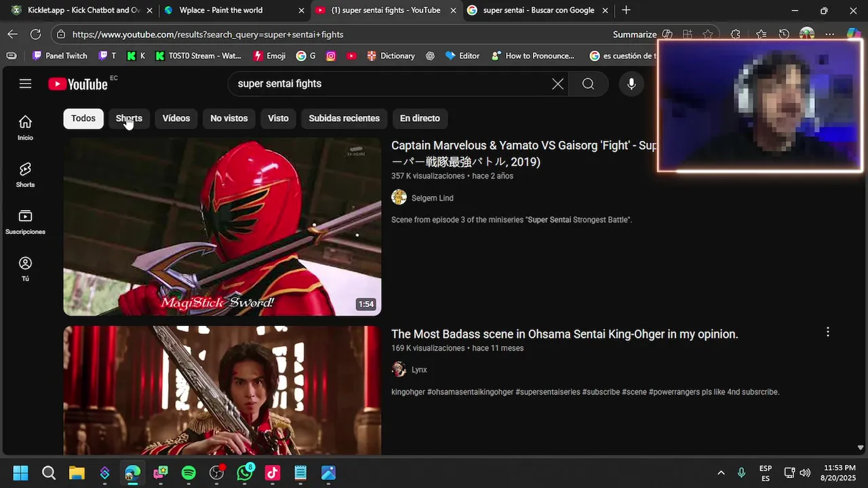868x488 pixels.
Task: Open a new browser tab
Action: (x=626, y=10)
